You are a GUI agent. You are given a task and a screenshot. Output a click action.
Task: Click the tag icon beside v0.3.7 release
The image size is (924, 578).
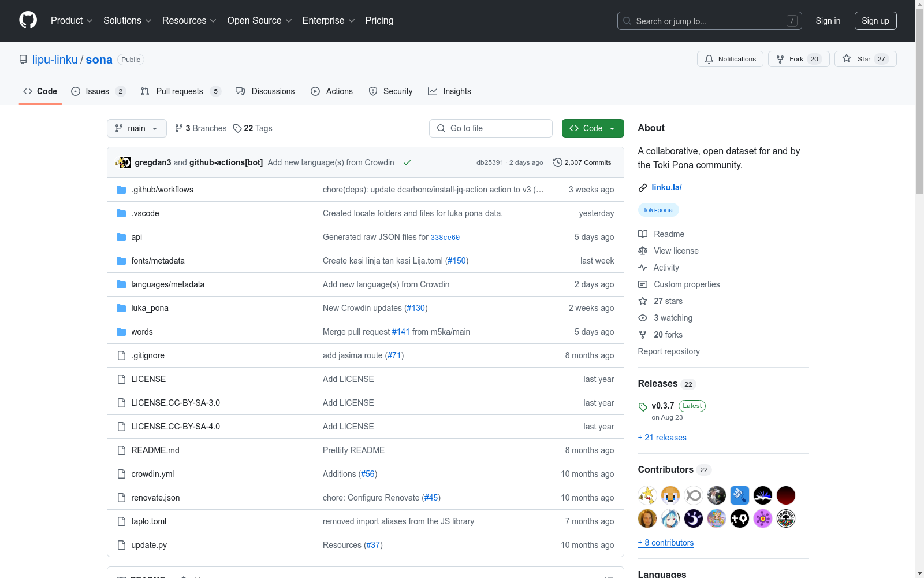click(x=643, y=407)
